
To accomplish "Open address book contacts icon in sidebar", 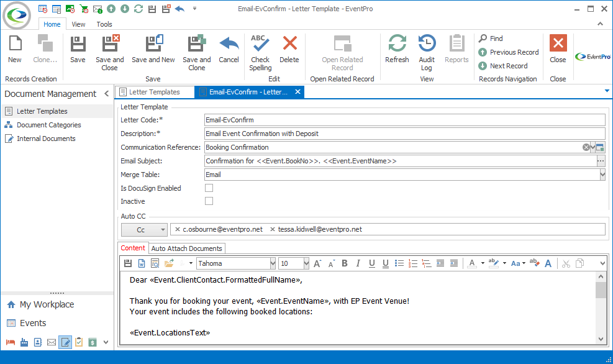I will [38, 342].
